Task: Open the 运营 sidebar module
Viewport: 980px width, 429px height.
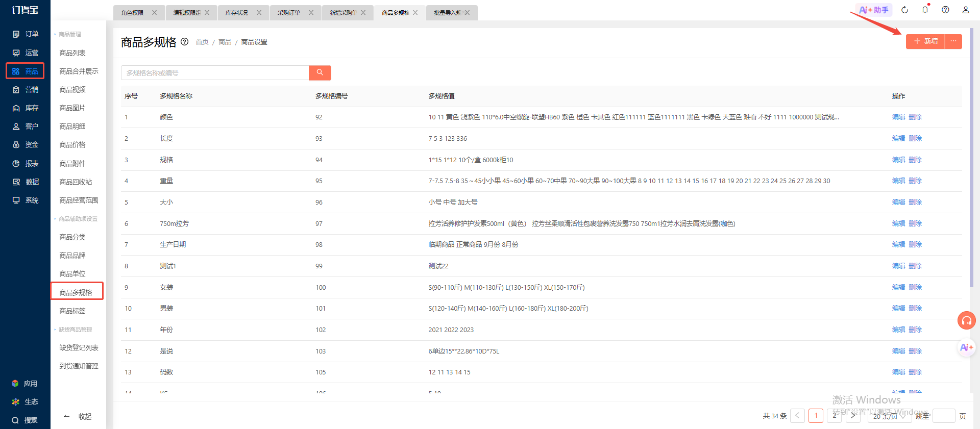Action: click(25, 53)
